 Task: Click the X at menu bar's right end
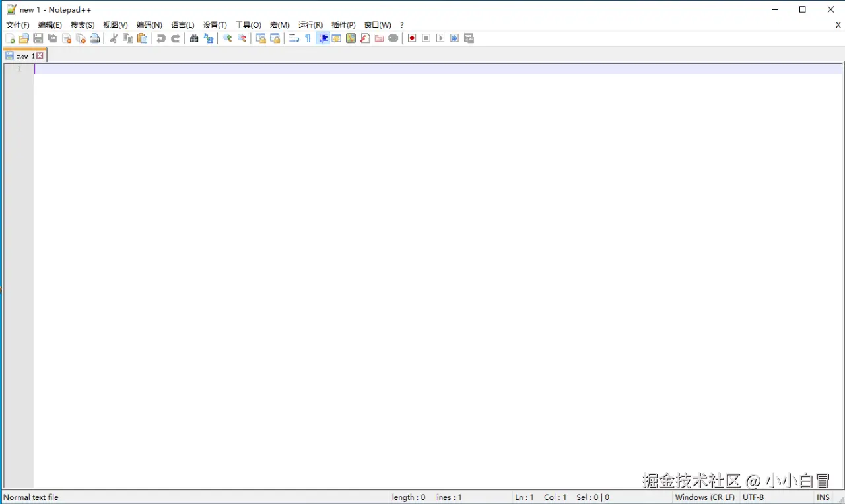click(838, 25)
